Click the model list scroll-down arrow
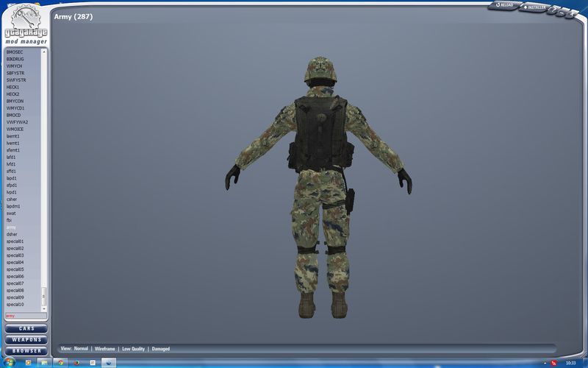The height and width of the screenshot is (368, 588). pyautogui.click(x=44, y=308)
